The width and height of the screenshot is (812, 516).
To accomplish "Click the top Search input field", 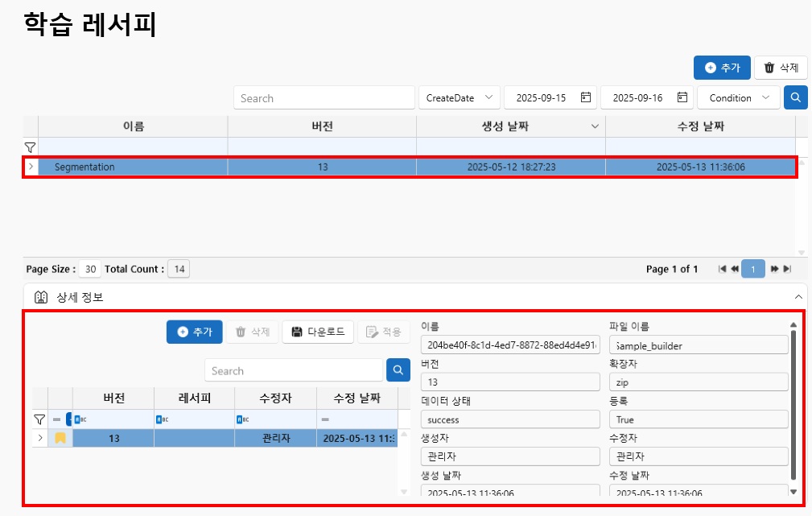I will click(x=324, y=97).
